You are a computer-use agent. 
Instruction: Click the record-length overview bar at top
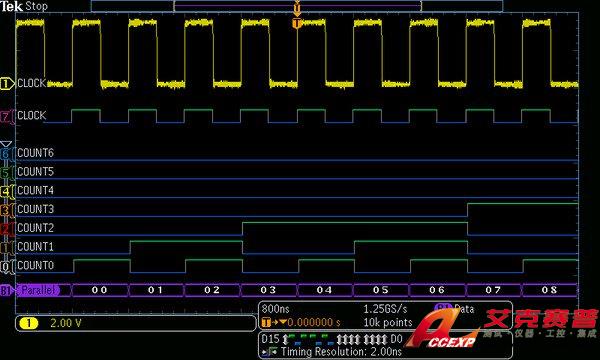[x=297, y=6]
